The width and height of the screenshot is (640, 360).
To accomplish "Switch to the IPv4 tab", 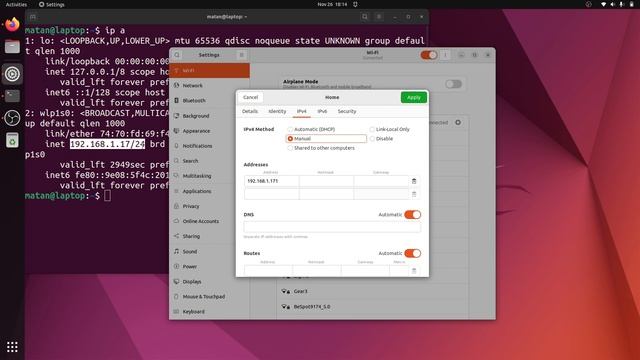I will [x=302, y=111].
